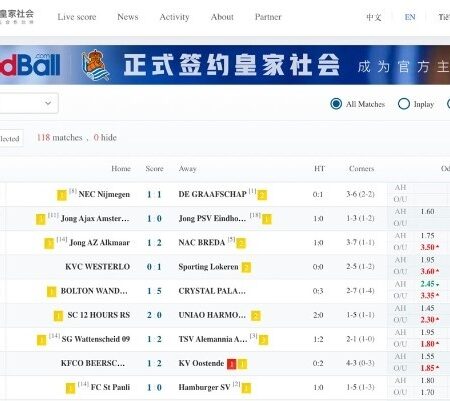450x401 pixels.
Task: Click FC St Pauli yellow card icon
Action: coord(70,388)
